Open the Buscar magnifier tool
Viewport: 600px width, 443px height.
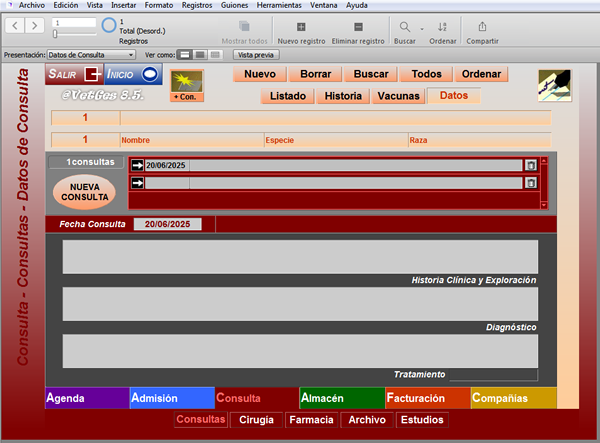(404, 27)
